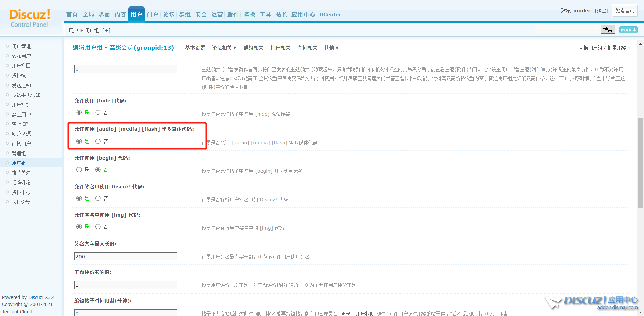Click the MAP button icon
644x316 pixels.
[x=628, y=30]
